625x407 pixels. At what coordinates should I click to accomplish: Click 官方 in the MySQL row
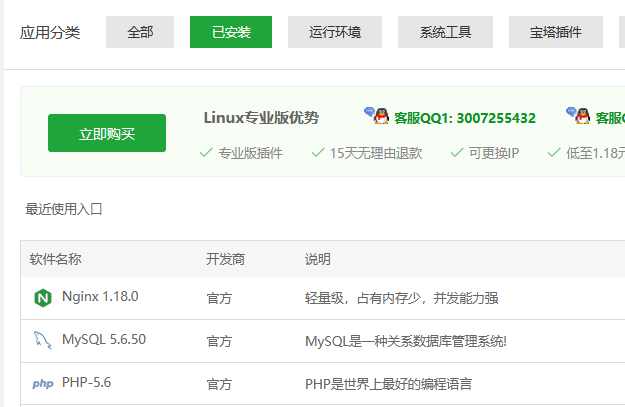tap(219, 341)
